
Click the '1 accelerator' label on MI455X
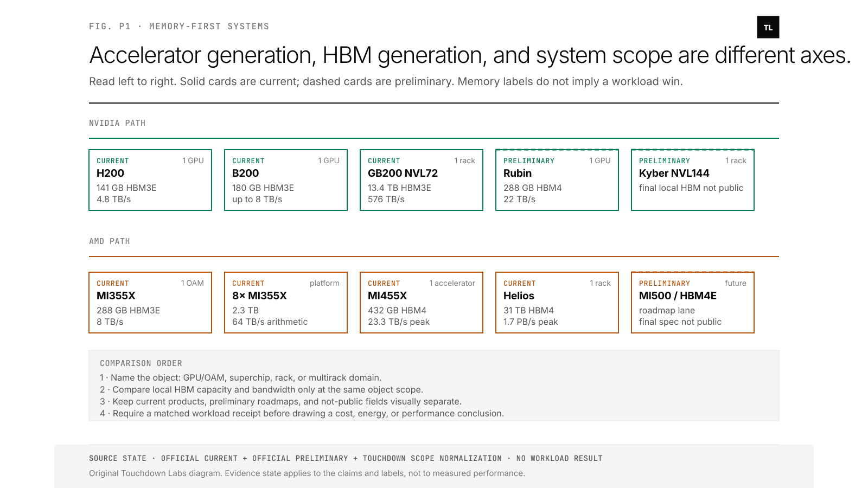click(x=452, y=283)
